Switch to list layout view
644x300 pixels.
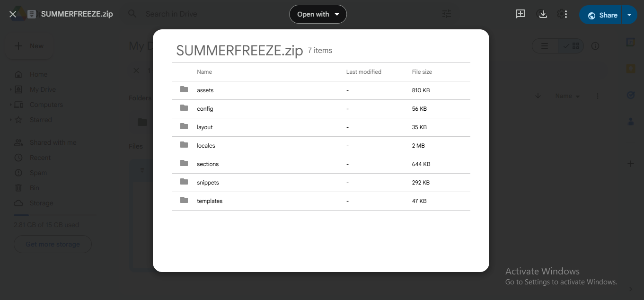(x=545, y=46)
